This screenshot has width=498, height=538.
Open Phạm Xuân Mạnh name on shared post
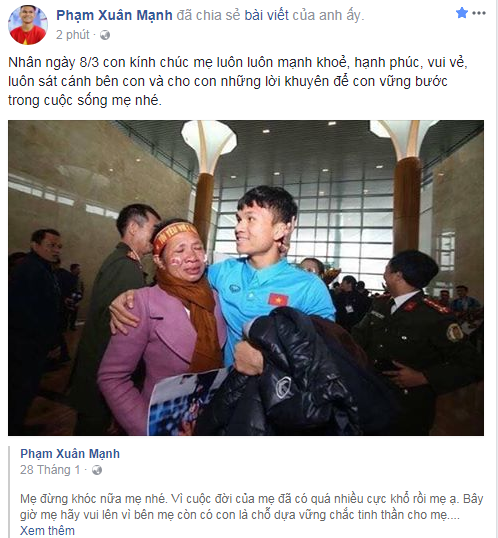[x=70, y=454]
